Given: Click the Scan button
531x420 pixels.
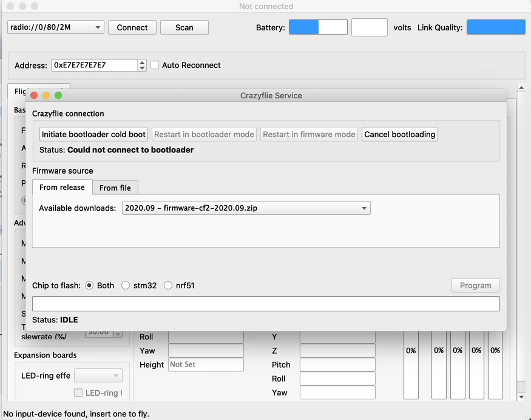Looking at the screenshot, I should tap(184, 27).
